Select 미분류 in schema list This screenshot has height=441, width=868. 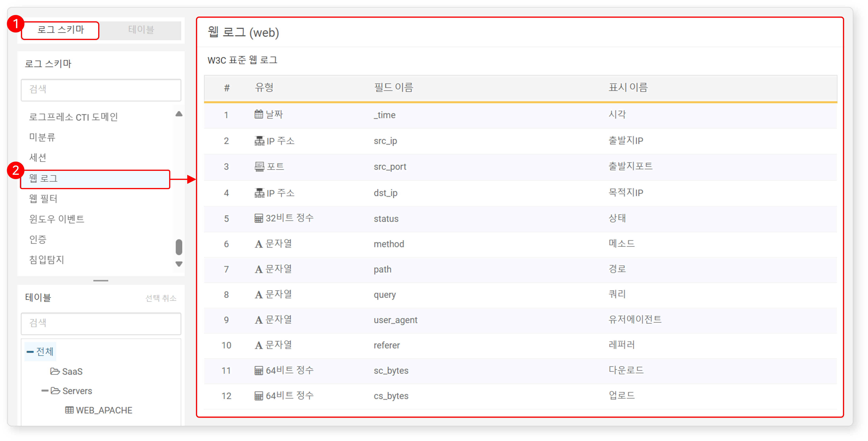[42, 137]
